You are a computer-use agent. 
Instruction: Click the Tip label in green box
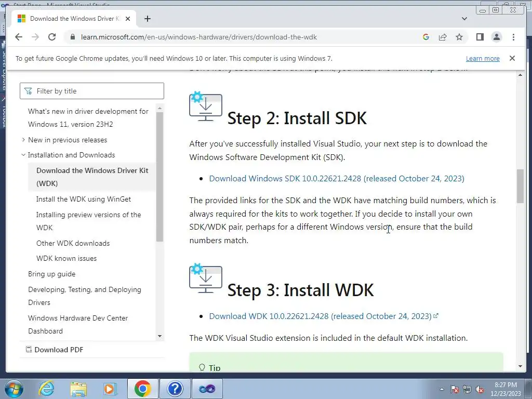click(215, 368)
